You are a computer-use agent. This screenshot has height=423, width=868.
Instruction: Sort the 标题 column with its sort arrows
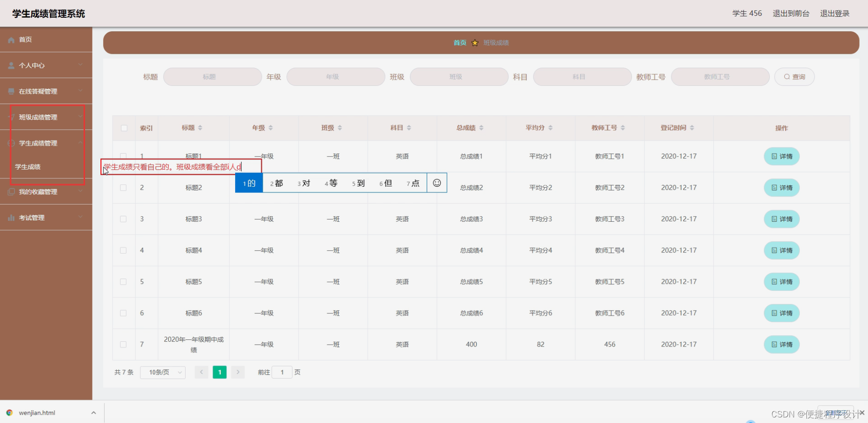[x=200, y=128]
